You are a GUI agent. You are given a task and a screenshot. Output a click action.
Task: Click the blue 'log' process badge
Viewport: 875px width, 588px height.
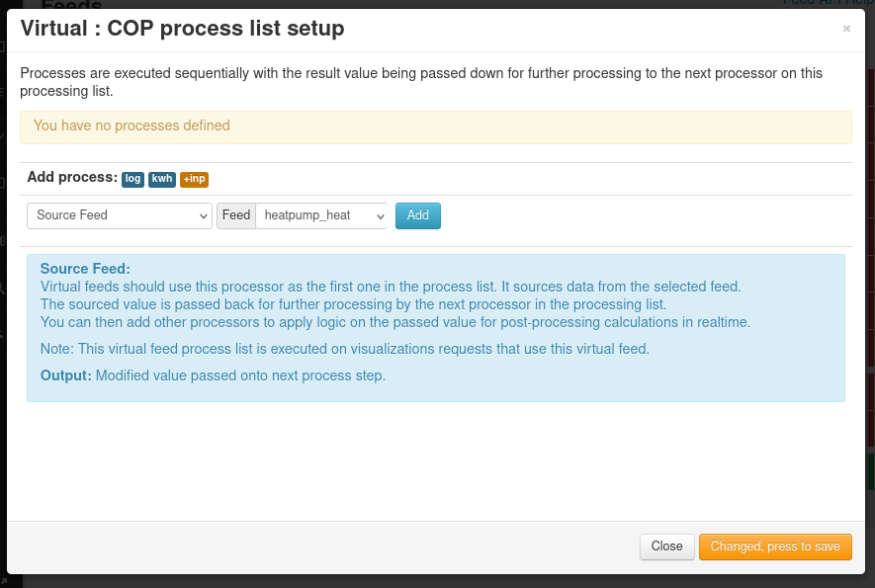coord(132,179)
